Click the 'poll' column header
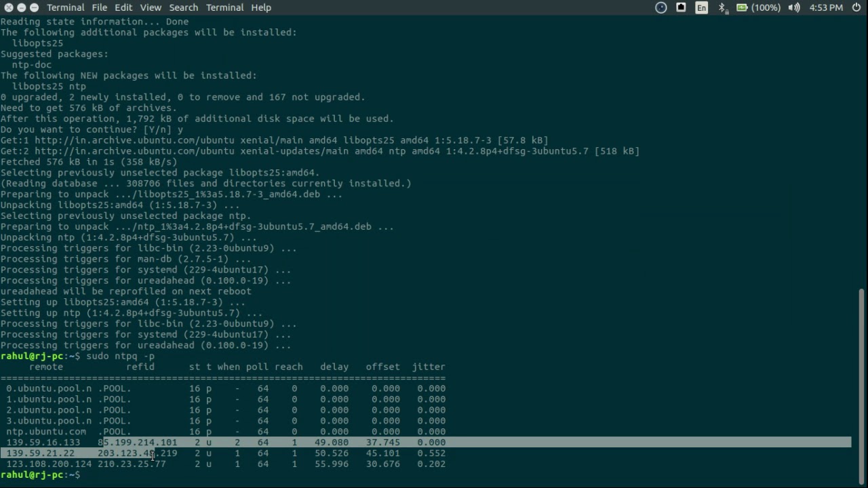The width and height of the screenshot is (868, 488). click(257, 367)
